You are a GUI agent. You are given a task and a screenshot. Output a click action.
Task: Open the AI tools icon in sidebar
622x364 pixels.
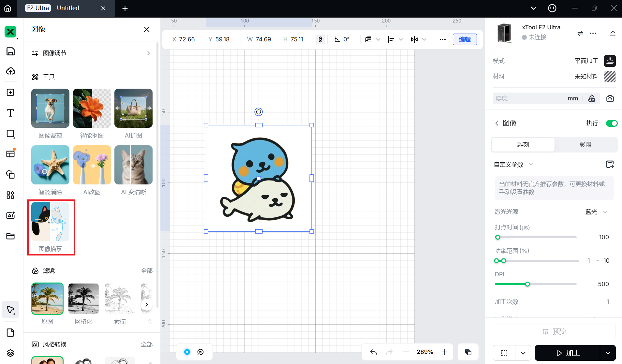[10, 215]
